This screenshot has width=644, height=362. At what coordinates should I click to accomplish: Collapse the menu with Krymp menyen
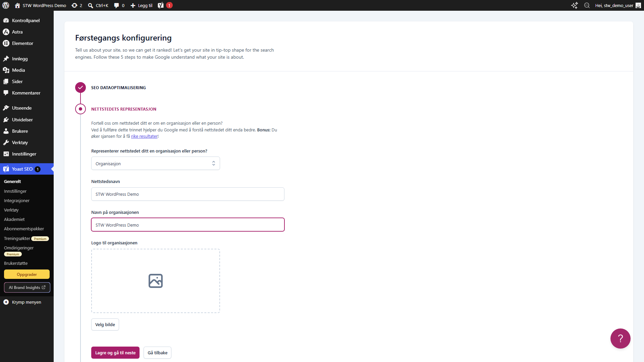[x=27, y=302]
